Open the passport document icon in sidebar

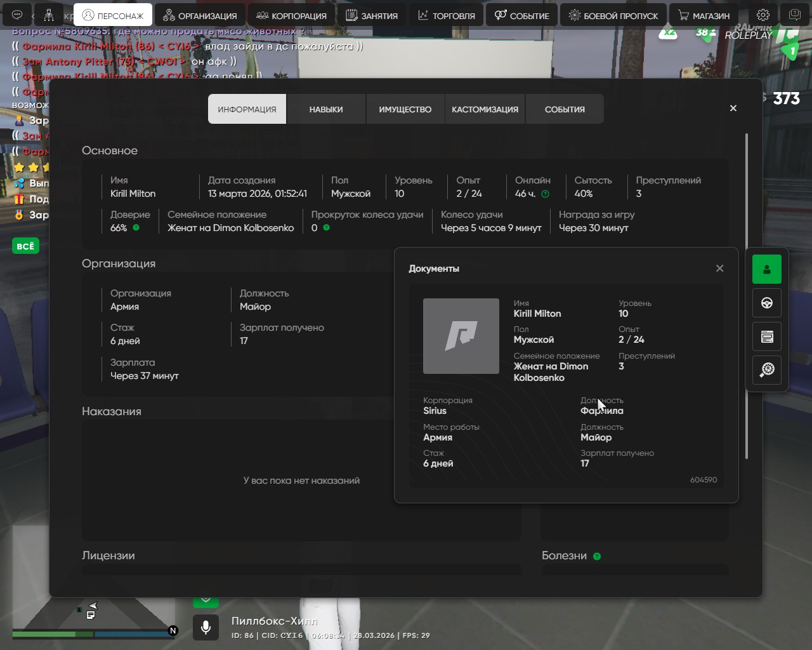766,269
